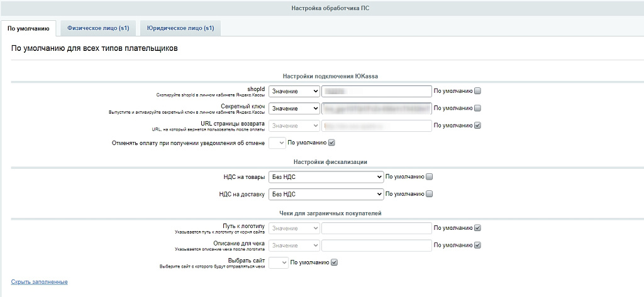Viewport: 644px width, 297px height.
Task: Switch to the Физическое лицо (s1) tab
Action: tap(98, 28)
